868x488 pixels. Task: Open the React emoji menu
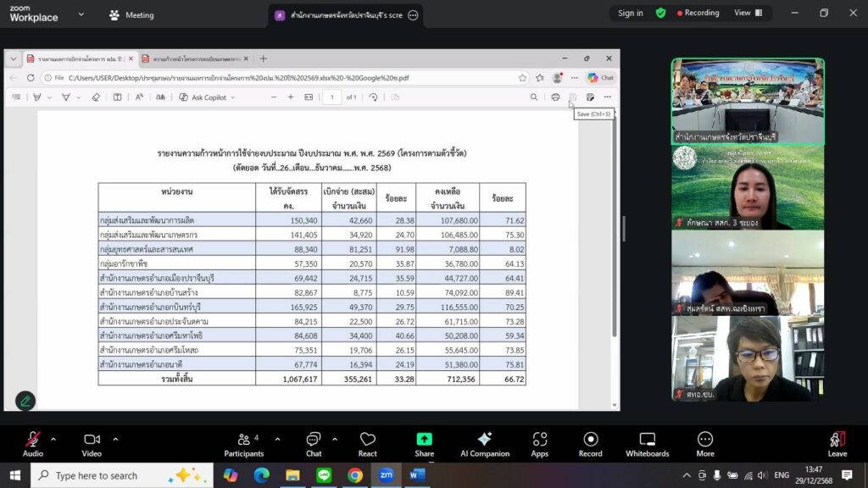pyautogui.click(x=367, y=443)
